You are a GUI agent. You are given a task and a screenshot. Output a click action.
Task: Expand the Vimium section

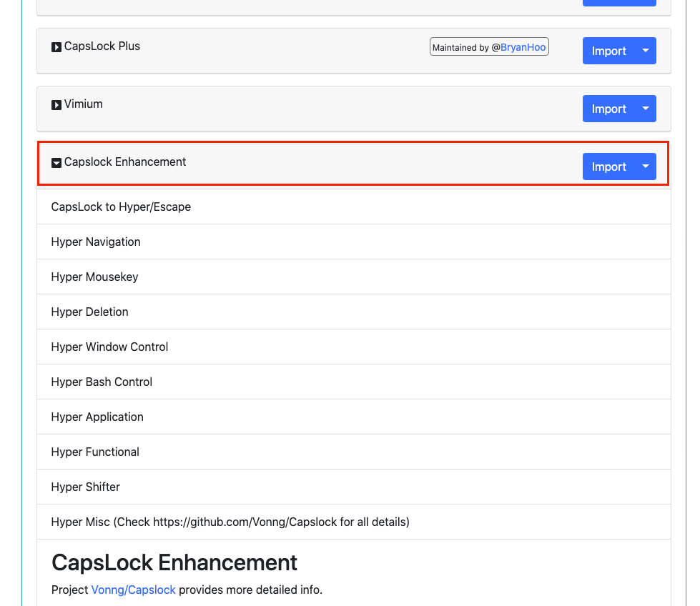[56, 105]
